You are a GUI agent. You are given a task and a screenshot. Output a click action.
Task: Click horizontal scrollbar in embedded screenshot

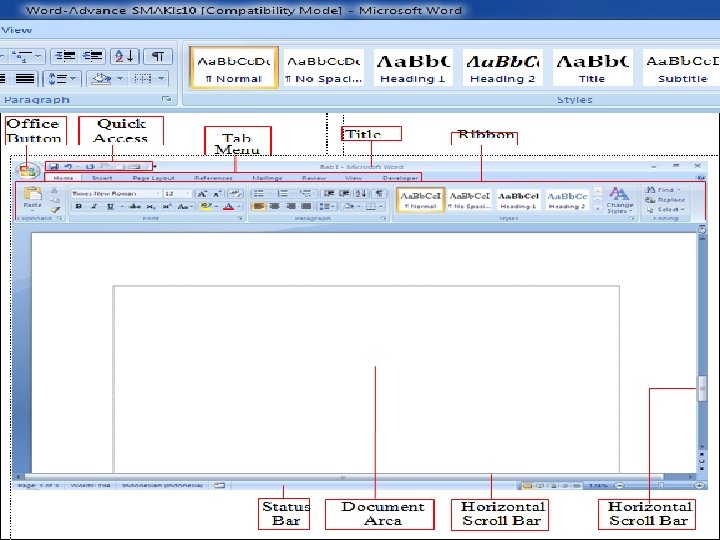click(343, 478)
